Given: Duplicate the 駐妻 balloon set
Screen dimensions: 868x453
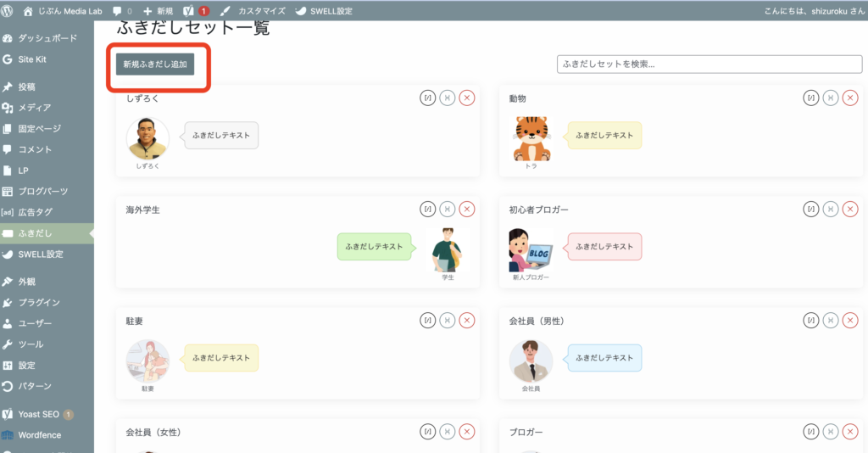Looking at the screenshot, I should 448,321.
